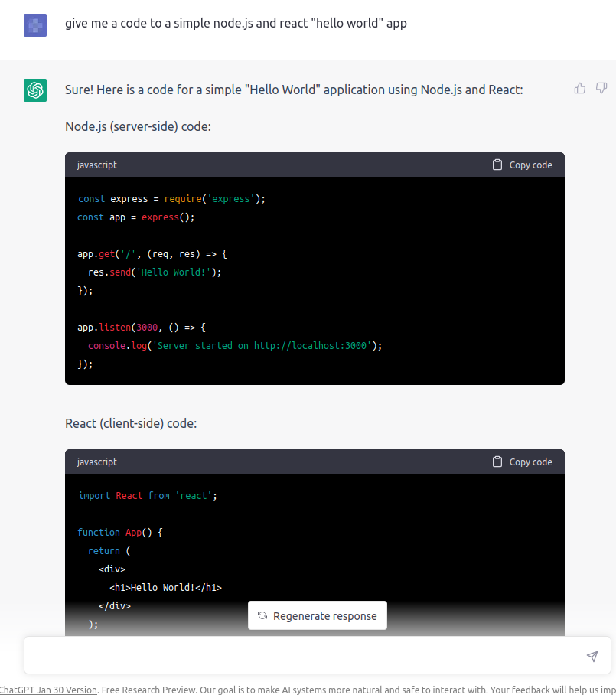
Task: Click the "import React from 'react'" line
Action: 148,496
